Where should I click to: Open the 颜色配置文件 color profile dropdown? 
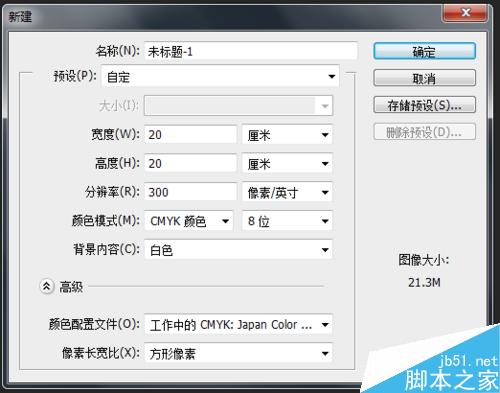pyautogui.click(x=238, y=324)
